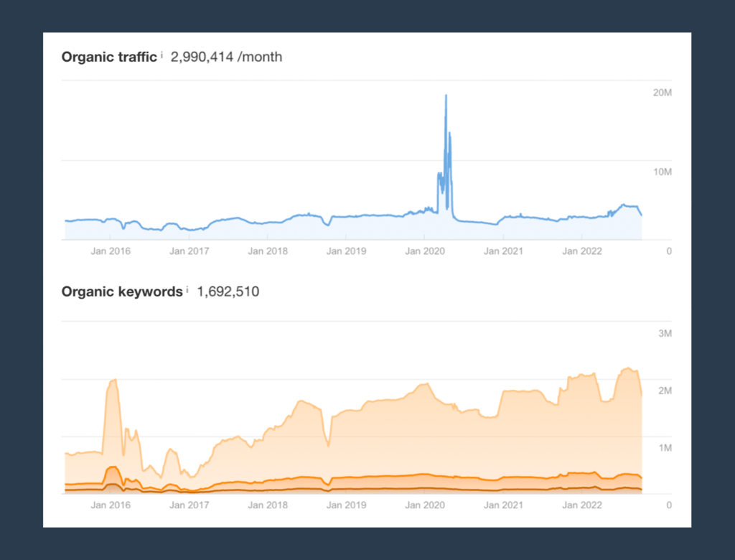Click the info icon beside Organic traffic
This screenshot has height=560, width=735.
pos(161,55)
